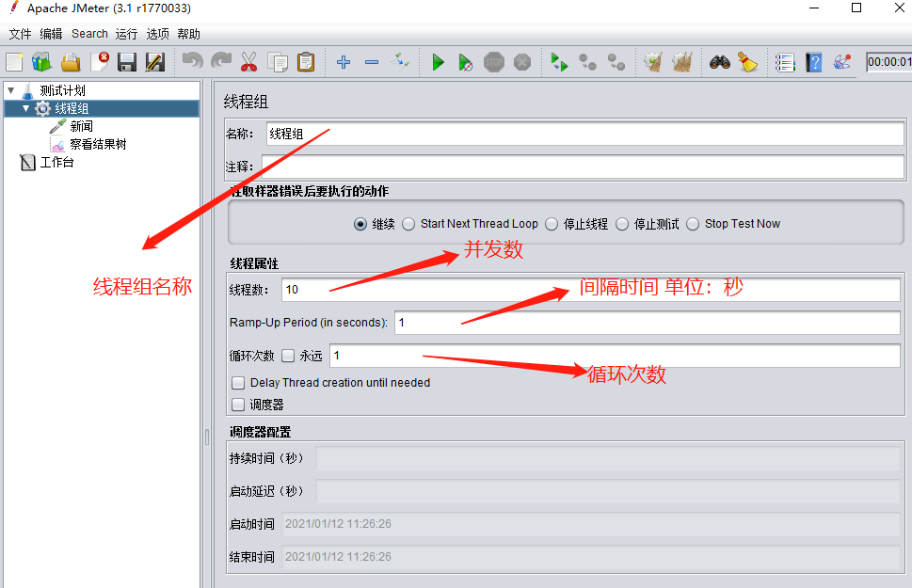Select the 继续 radio button
The width and height of the screenshot is (912, 588).
pos(360,224)
